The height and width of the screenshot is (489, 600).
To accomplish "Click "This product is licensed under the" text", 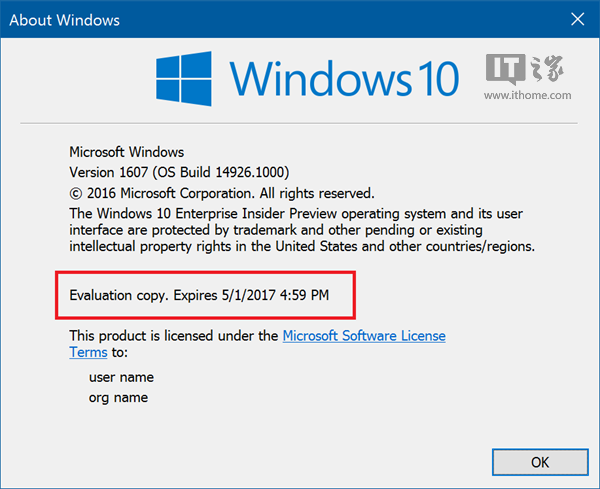I will (x=173, y=336).
